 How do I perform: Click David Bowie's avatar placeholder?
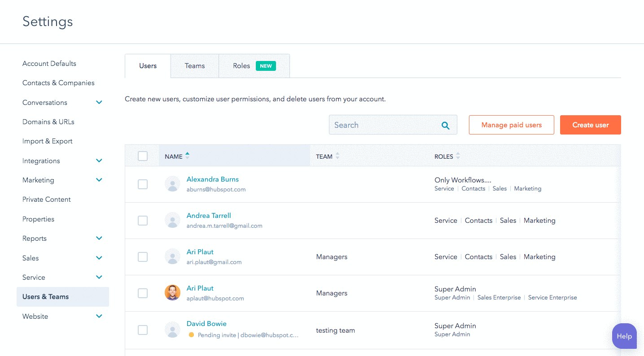pyautogui.click(x=172, y=330)
